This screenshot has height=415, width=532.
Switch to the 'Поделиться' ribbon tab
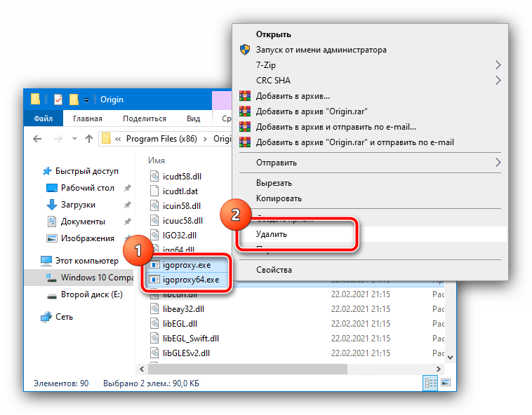[145, 118]
